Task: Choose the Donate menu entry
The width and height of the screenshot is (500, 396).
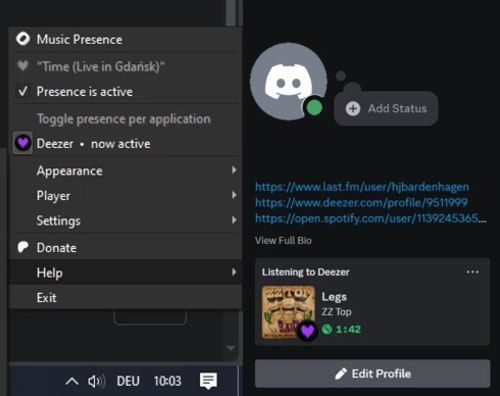Action: pyautogui.click(x=125, y=247)
